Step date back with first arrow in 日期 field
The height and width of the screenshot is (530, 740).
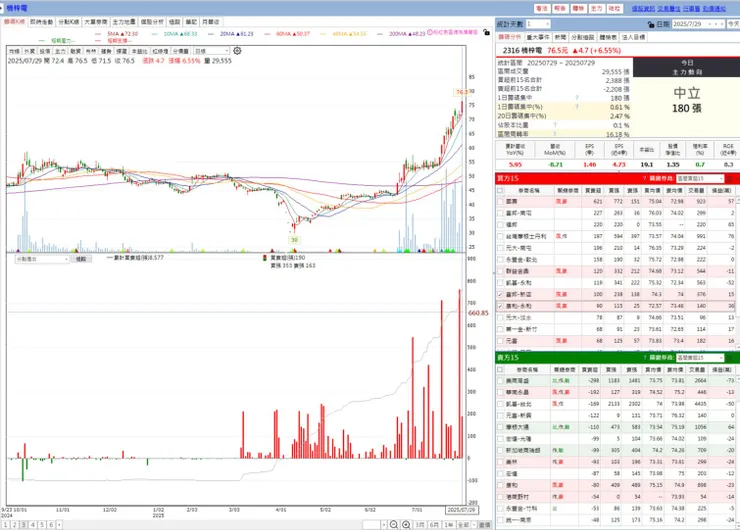(x=709, y=24)
